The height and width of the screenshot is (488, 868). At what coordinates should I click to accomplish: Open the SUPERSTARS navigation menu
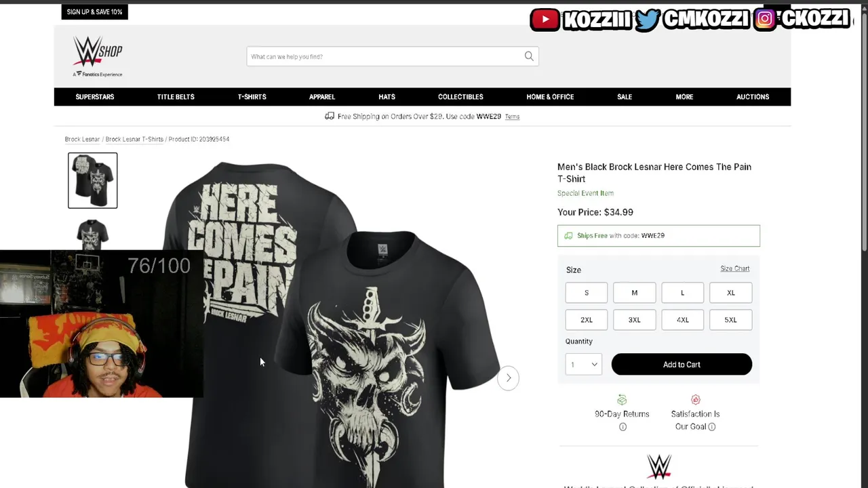(95, 97)
